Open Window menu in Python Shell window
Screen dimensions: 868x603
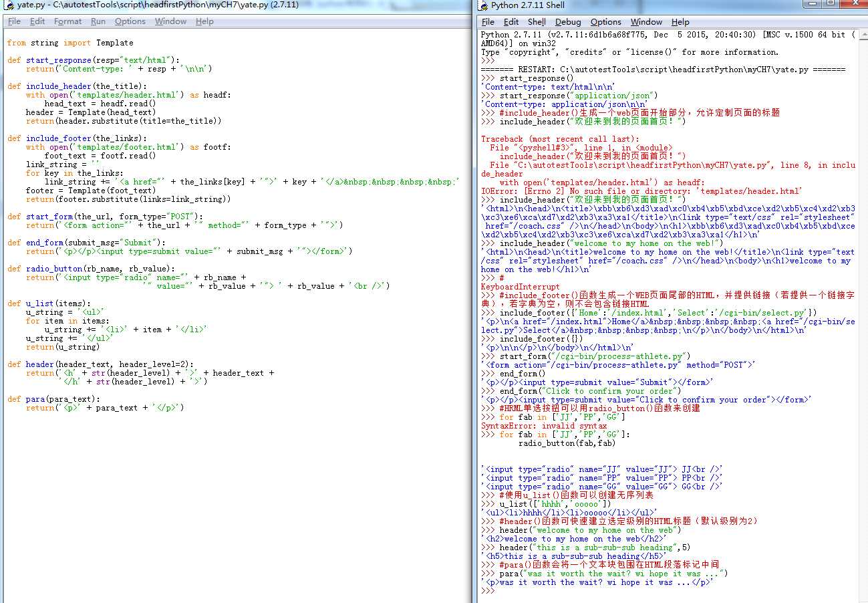[x=646, y=22]
